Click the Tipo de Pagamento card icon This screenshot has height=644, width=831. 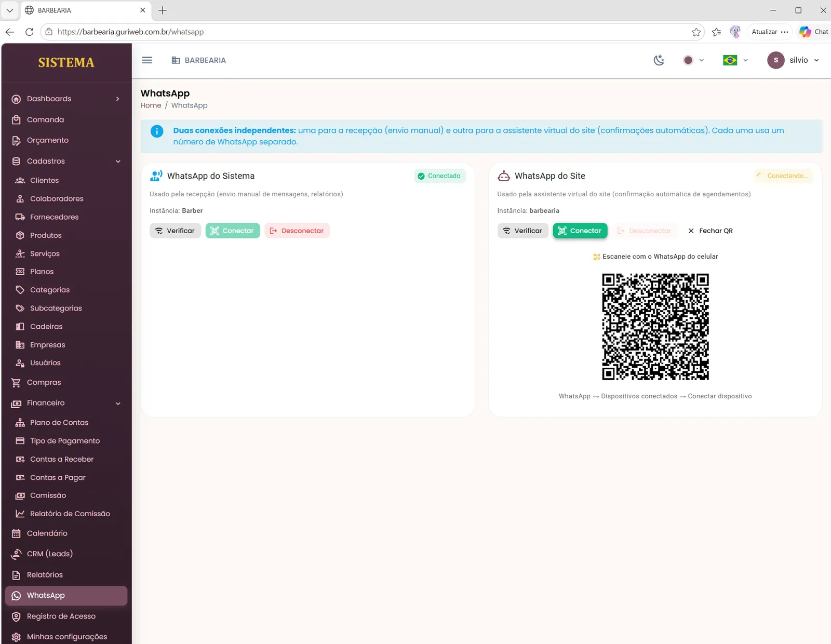coord(20,441)
